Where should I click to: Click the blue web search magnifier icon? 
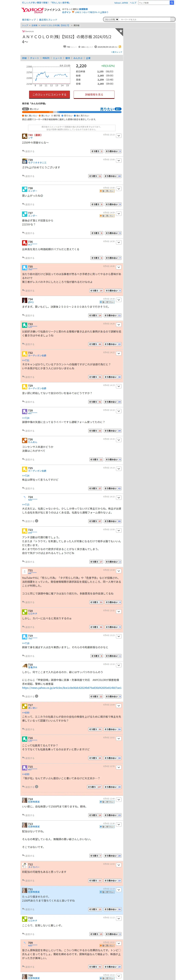(172, 3)
